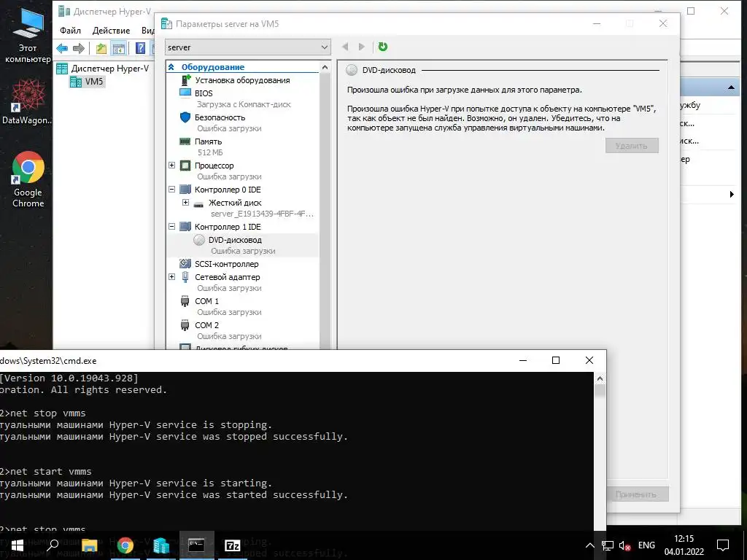Viewport: 747px width, 560px height.
Task: Click the ENG language indicator
Action: pos(646,545)
